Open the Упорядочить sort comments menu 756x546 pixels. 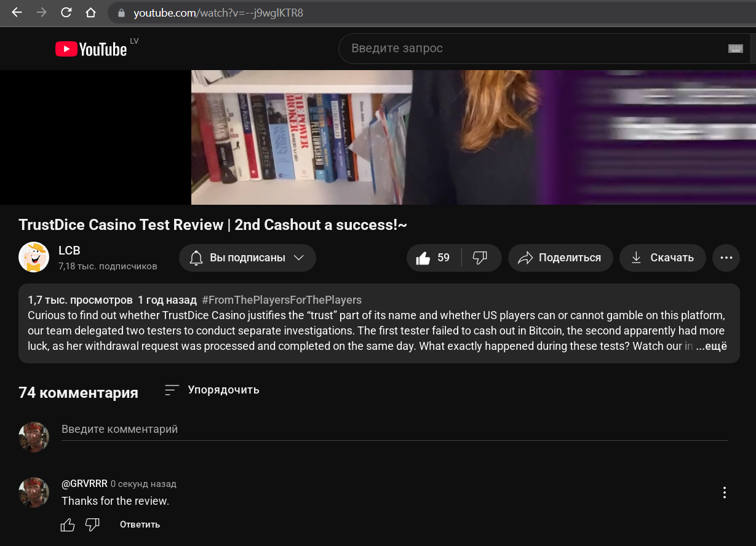pyautogui.click(x=212, y=390)
